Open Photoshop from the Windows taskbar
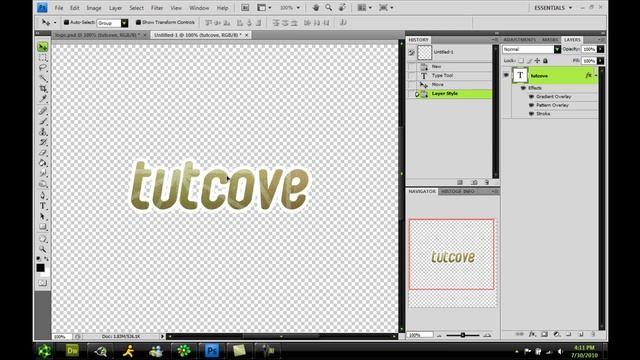 211,351
